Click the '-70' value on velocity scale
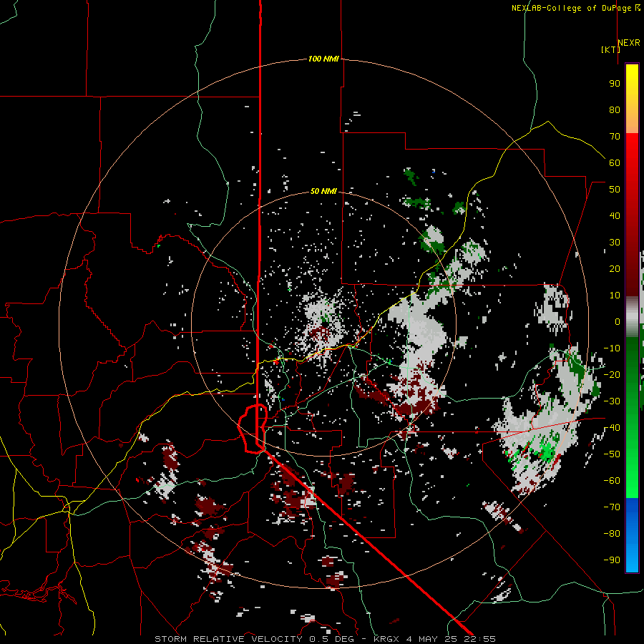 pyautogui.click(x=612, y=507)
